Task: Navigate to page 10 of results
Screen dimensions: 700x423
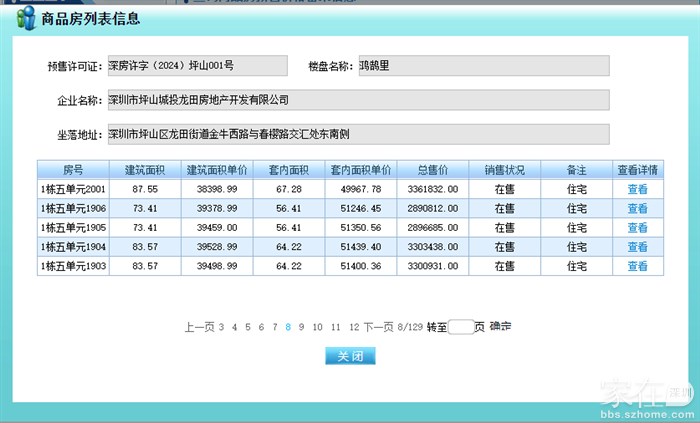Action: (x=318, y=327)
